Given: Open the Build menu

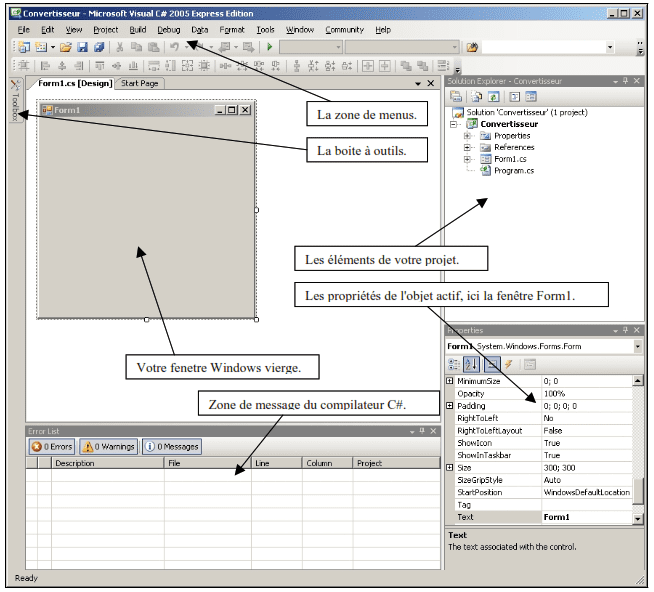Looking at the screenshot, I should point(138,30).
